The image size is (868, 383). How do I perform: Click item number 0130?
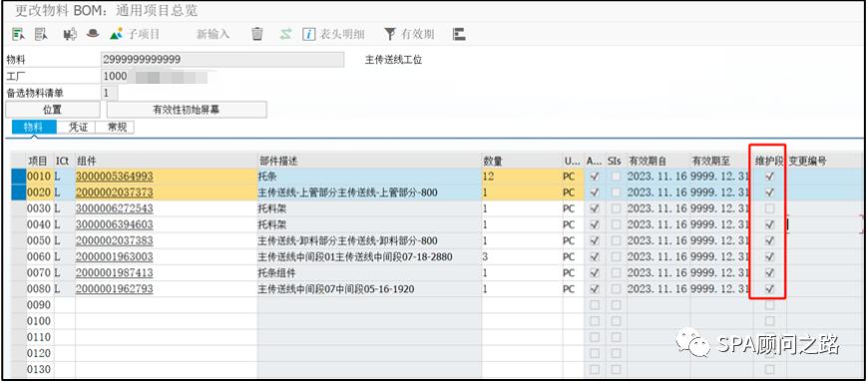(x=39, y=369)
